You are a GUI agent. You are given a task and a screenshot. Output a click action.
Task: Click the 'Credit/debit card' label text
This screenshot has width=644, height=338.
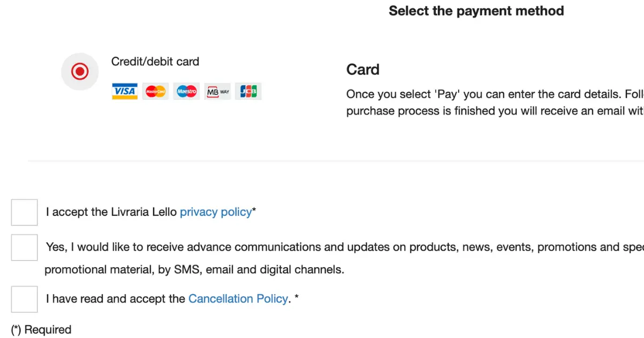pos(155,62)
